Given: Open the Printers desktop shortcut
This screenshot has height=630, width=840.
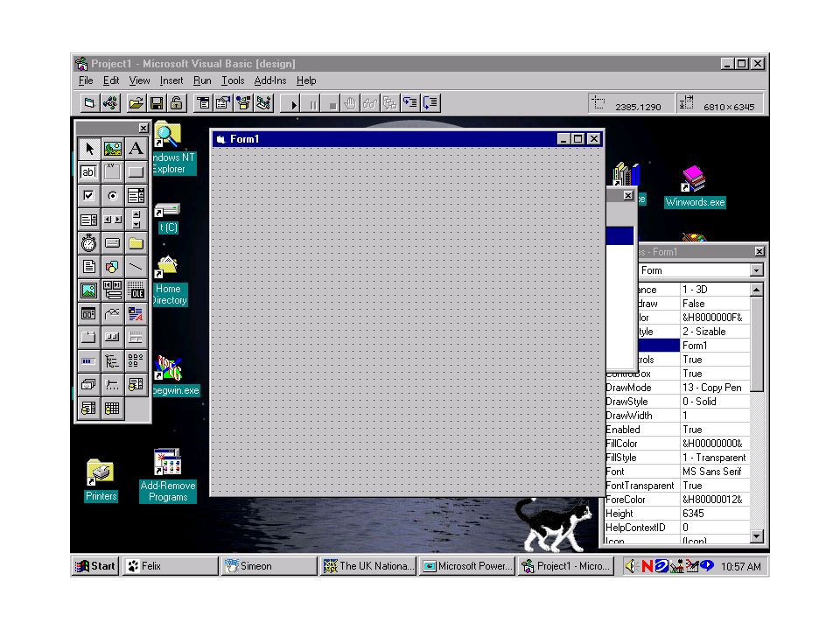Looking at the screenshot, I should point(101,480).
